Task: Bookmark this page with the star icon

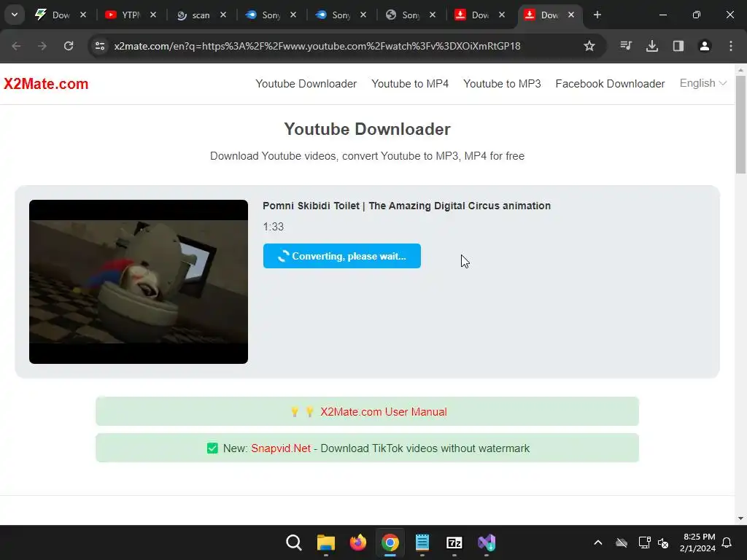Action: 589,46
